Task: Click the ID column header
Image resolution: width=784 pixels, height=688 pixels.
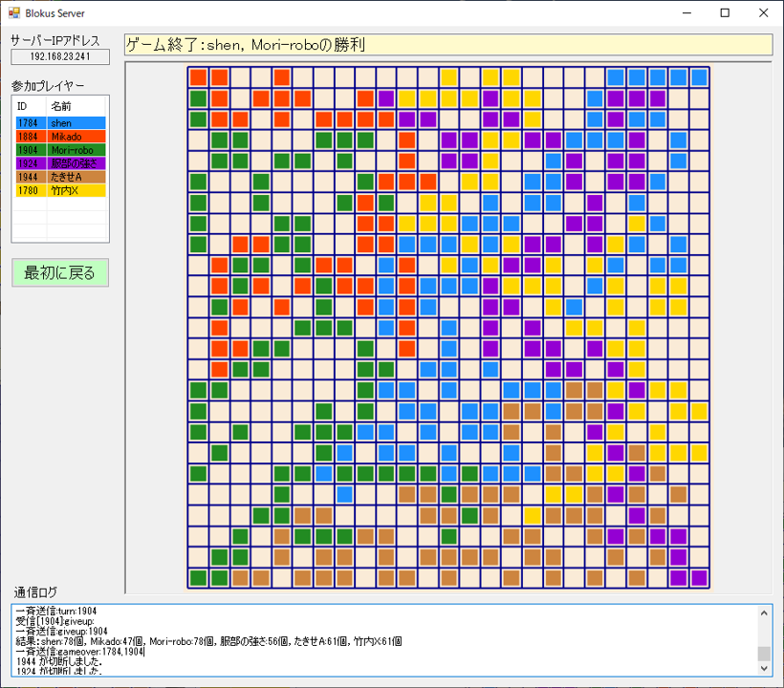Action: [x=29, y=106]
